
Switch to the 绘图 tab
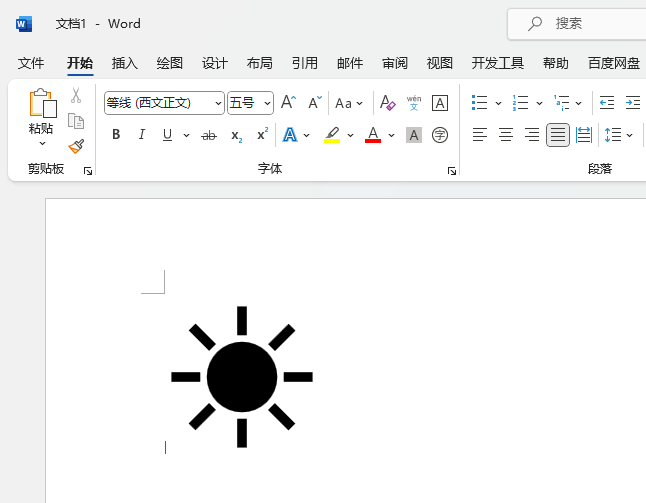pyautogui.click(x=169, y=63)
